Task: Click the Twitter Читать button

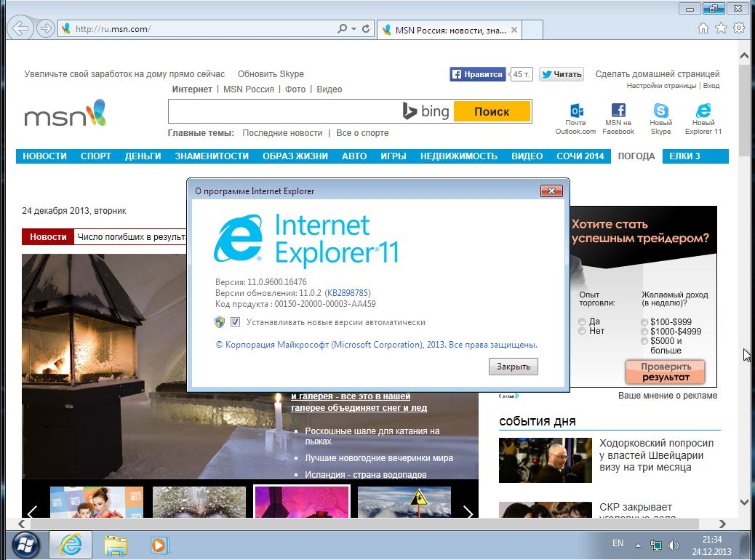Action: (562, 74)
